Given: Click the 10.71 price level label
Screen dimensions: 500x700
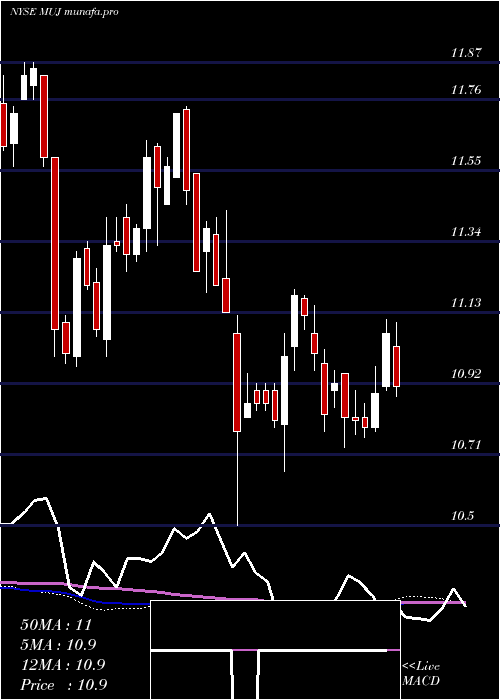Looking at the screenshot, I should pyautogui.click(x=466, y=445).
